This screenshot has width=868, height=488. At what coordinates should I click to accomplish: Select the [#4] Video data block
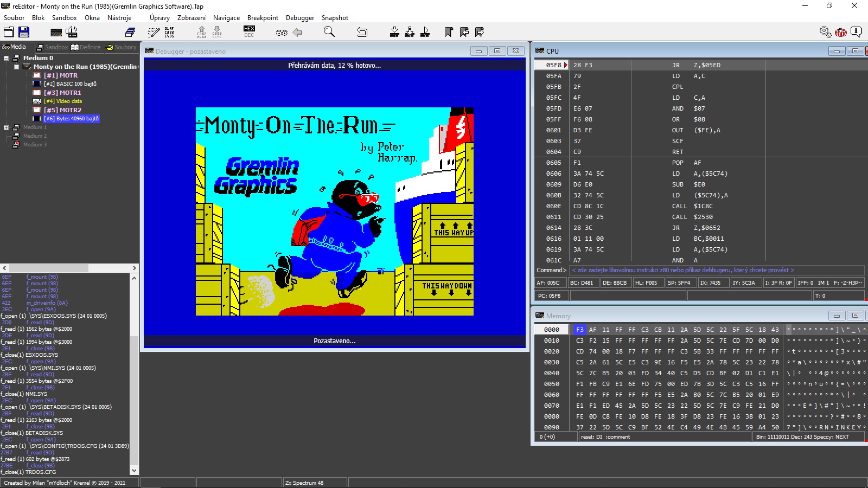(63, 101)
